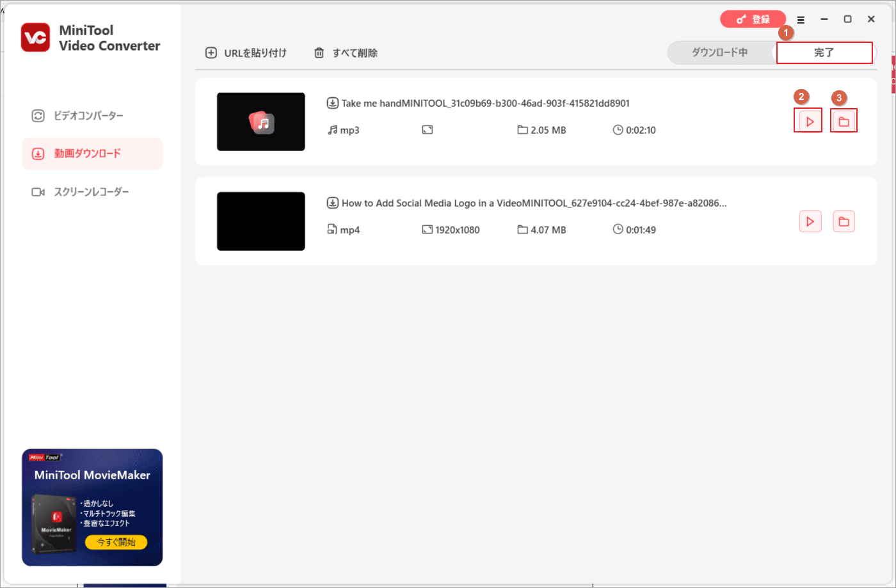Select 動画ダウンロード in the sidebar
Viewport: 896px width, 588px height.
92,154
